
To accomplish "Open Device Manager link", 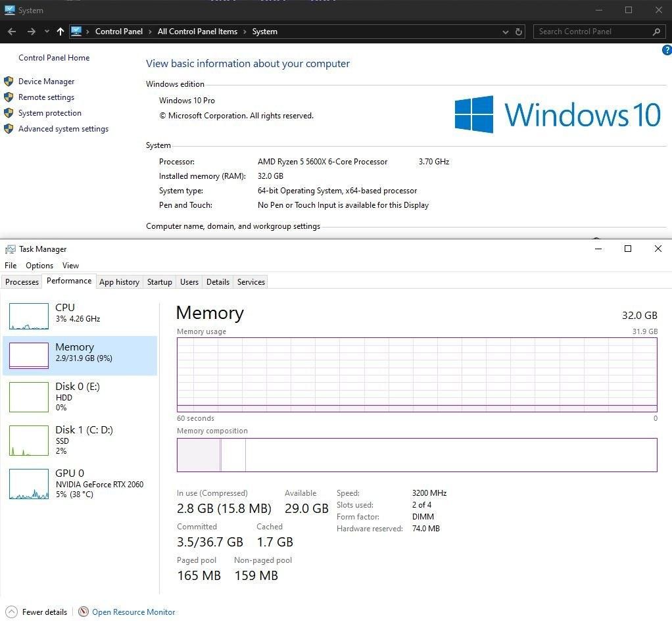I will tap(46, 82).
